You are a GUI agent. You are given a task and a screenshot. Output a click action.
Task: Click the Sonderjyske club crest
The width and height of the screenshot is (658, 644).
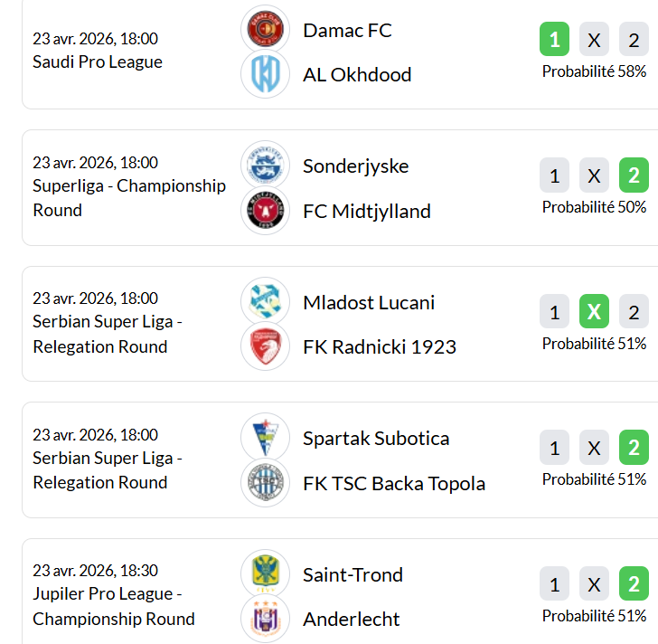[266, 166]
